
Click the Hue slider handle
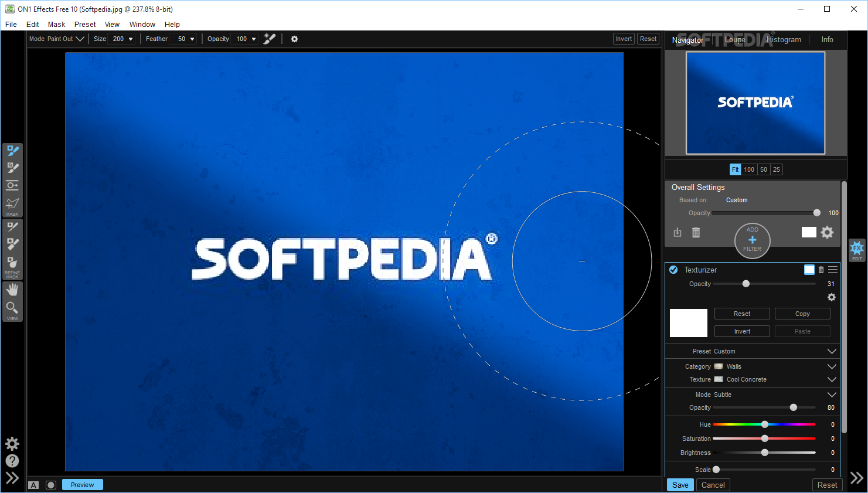pyautogui.click(x=765, y=424)
